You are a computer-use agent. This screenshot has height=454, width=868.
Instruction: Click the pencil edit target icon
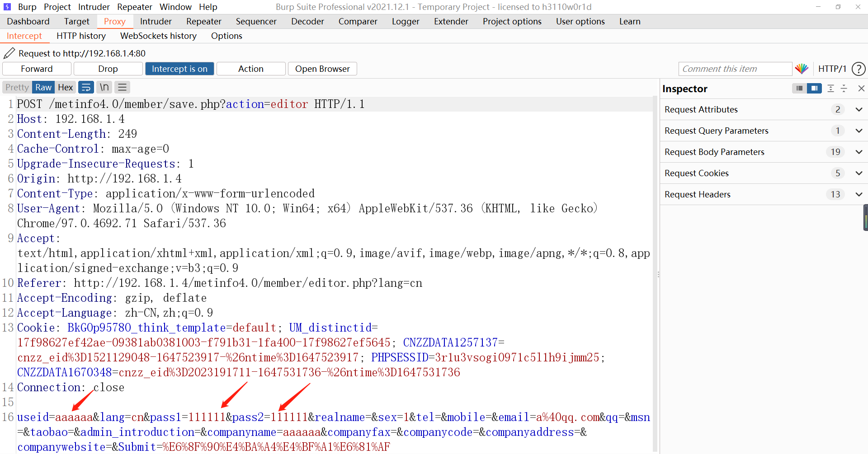tap(9, 53)
